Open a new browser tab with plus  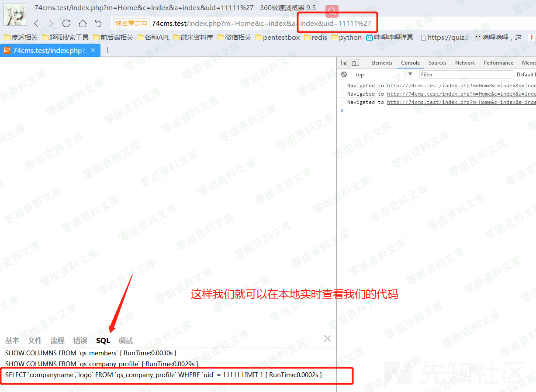pos(108,50)
